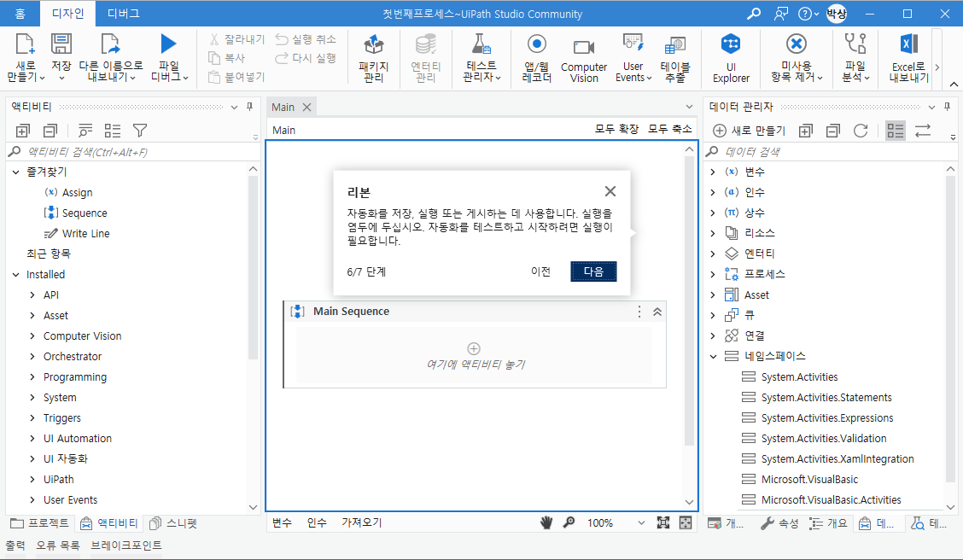Viewport: 963px width, 560px height.
Task: Click 다른 이름으로 내보내기 icon
Action: click(x=110, y=44)
